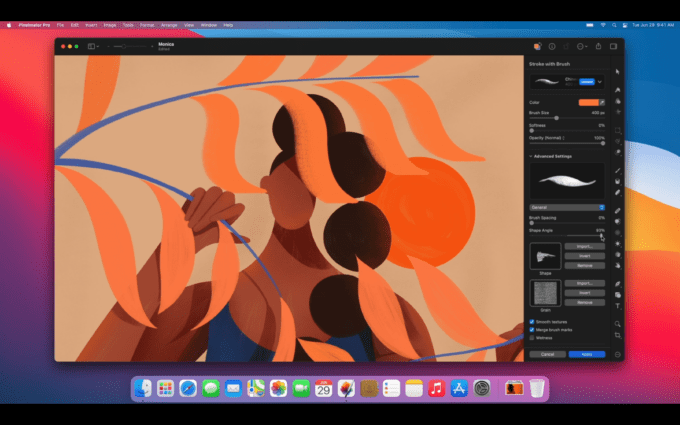Enable the Wetness checkbox
The image size is (680, 425).
coord(532,337)
